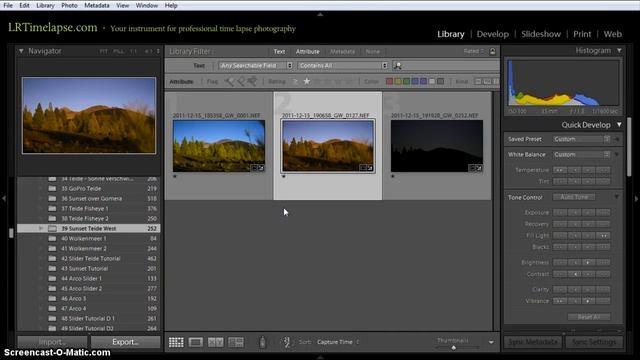Filter by unflagged flag
The image size is (640, 360).
pyautogui.click(x=241, y=82)
